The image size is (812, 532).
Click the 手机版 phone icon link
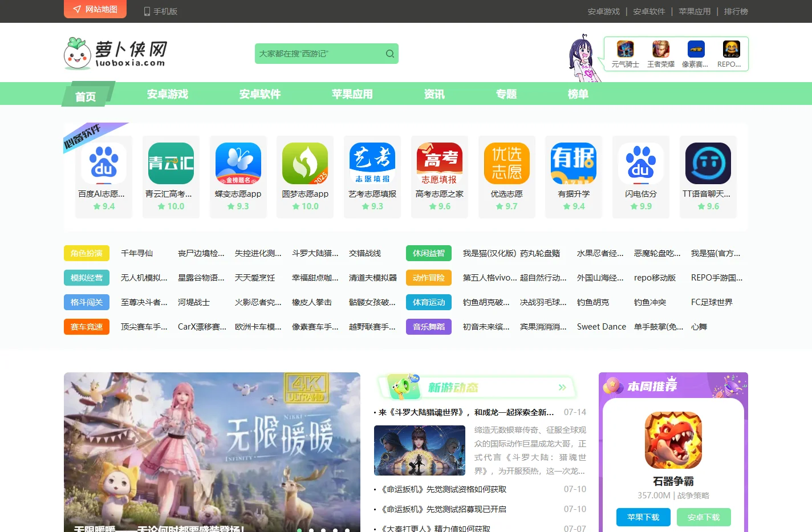point(160,11)
